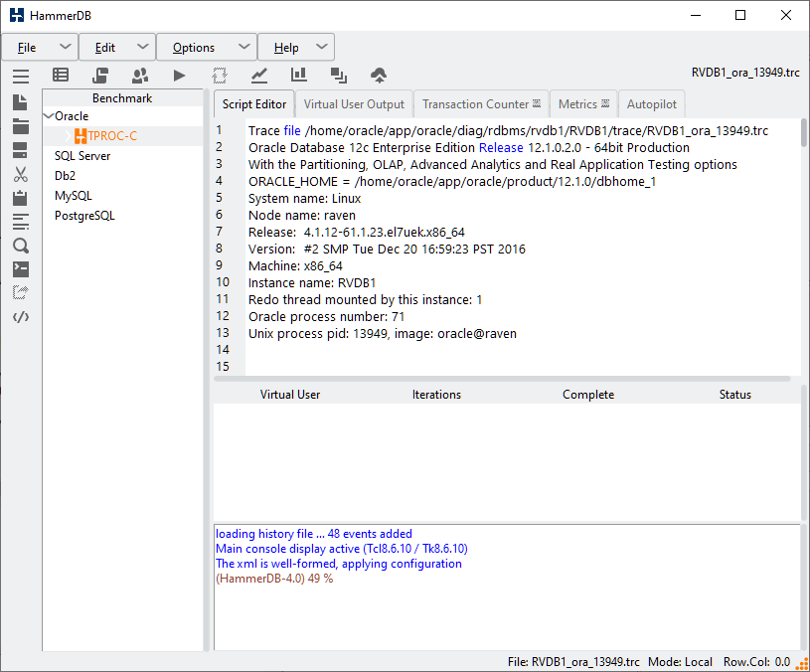Image resolution: width=810 pixels, height=672 pixels.
Task: Select SQL Server in the benchmark tree
Action: (81, 156)
